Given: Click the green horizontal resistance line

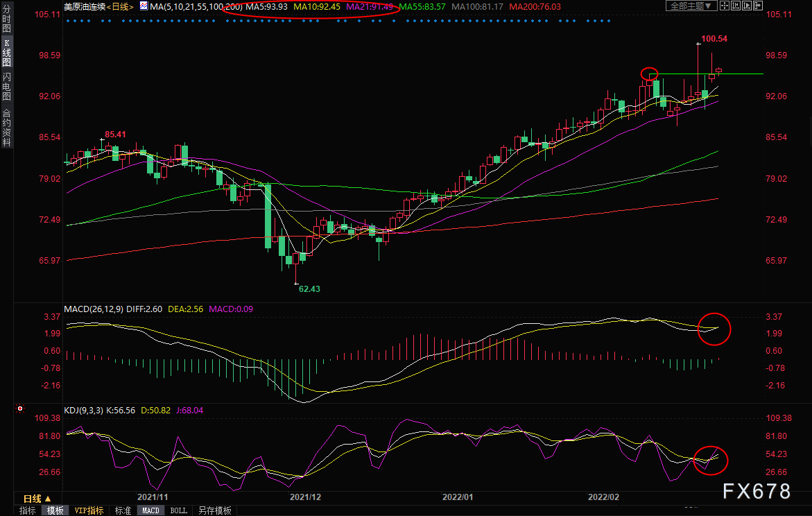Looking at the screenshot, I should tap(706, 74).
